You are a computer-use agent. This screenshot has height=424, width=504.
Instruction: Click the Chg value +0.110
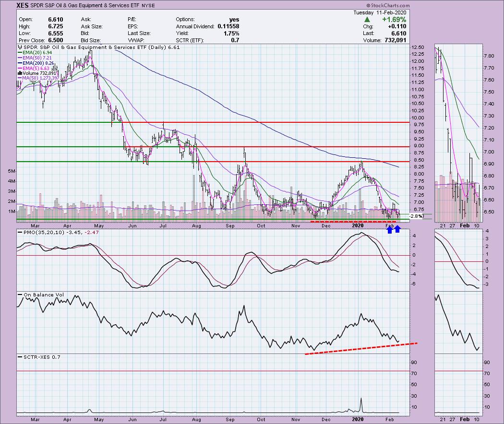click(397, 26)
